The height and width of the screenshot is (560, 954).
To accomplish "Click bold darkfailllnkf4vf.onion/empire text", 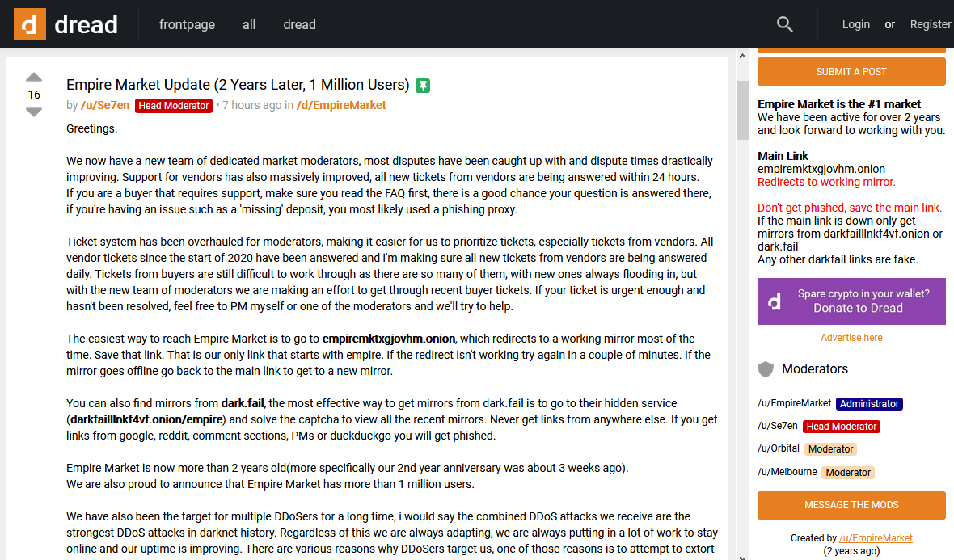I will 146,419.
